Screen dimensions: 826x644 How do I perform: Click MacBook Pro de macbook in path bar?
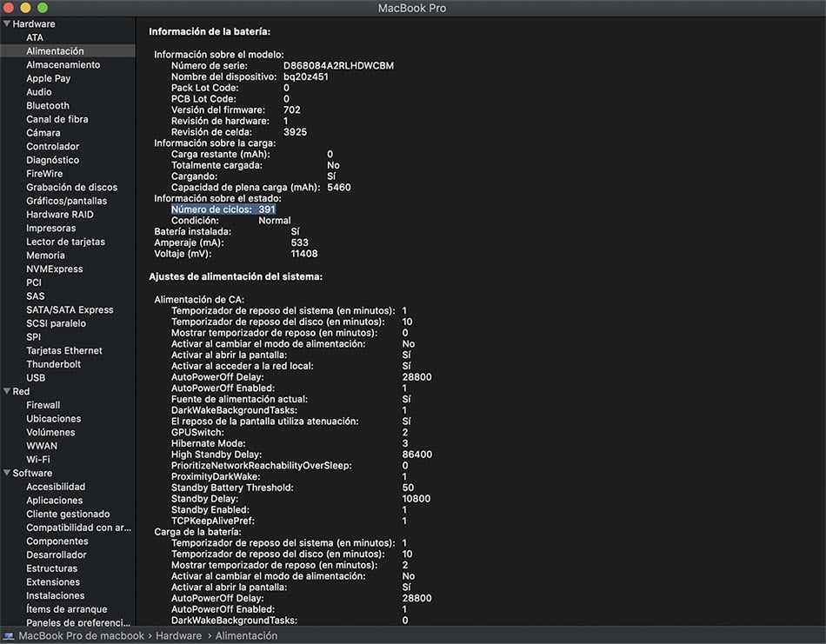click(x=81, y=635)
